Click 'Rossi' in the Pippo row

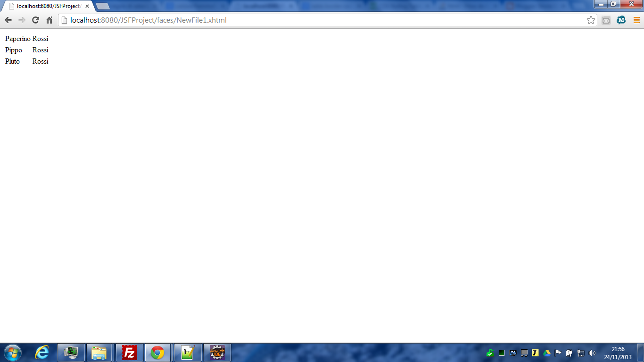click(x=41, y=50)
